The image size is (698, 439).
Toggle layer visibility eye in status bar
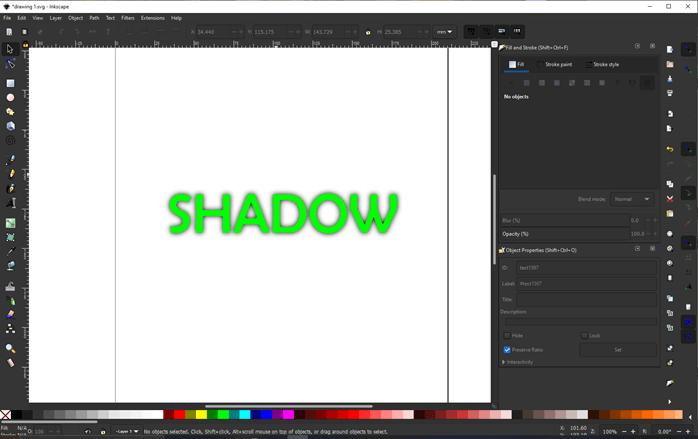[88, 431]
